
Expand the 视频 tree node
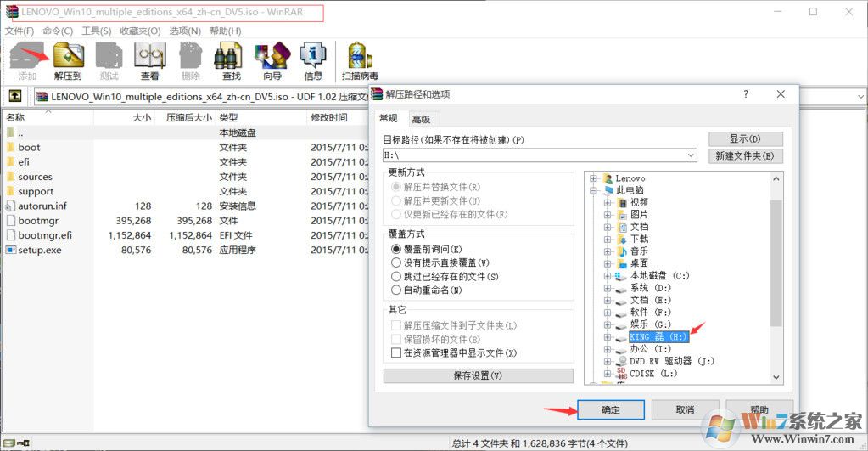tap(608, 203)
